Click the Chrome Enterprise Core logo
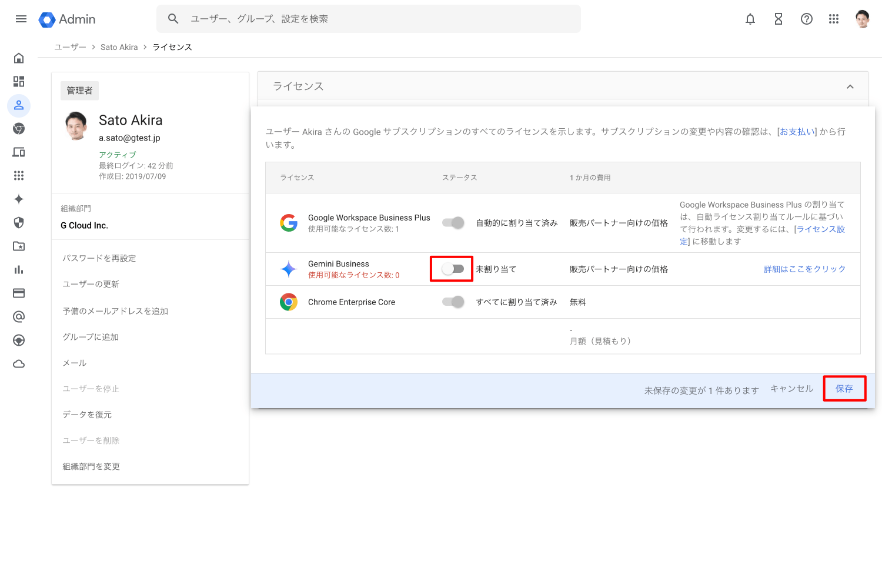 point(289,302)
